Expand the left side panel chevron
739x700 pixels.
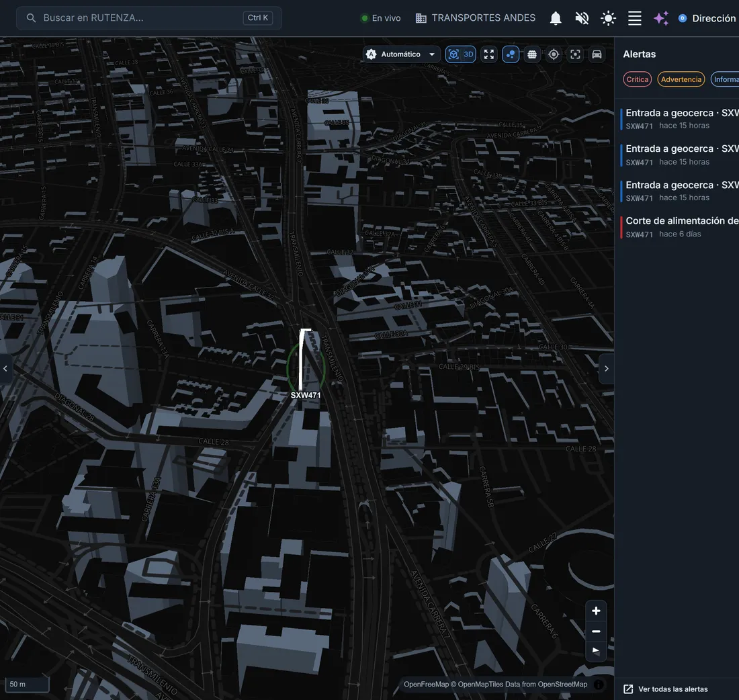click(x=5, y=369)
